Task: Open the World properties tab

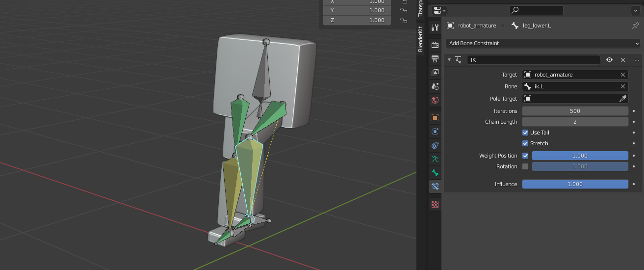Action: pyautogui.click(x=435, y=100)
